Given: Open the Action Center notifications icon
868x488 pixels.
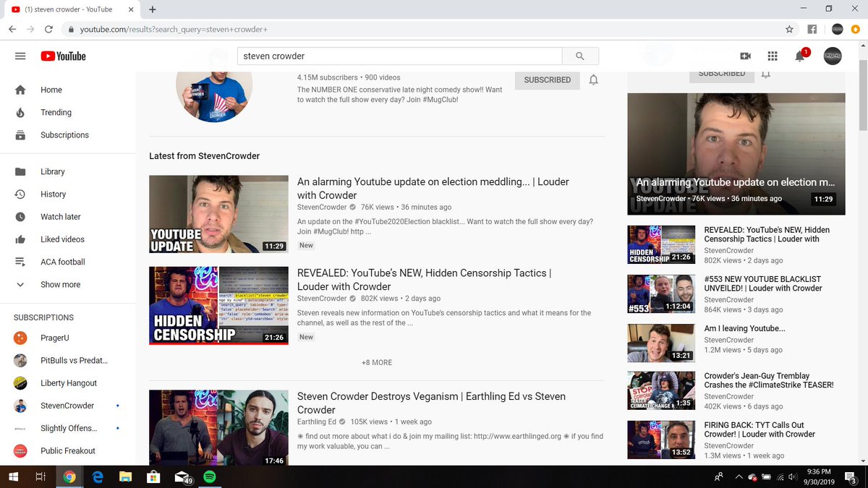Looking at the screenshot, I should coord(851,476).
